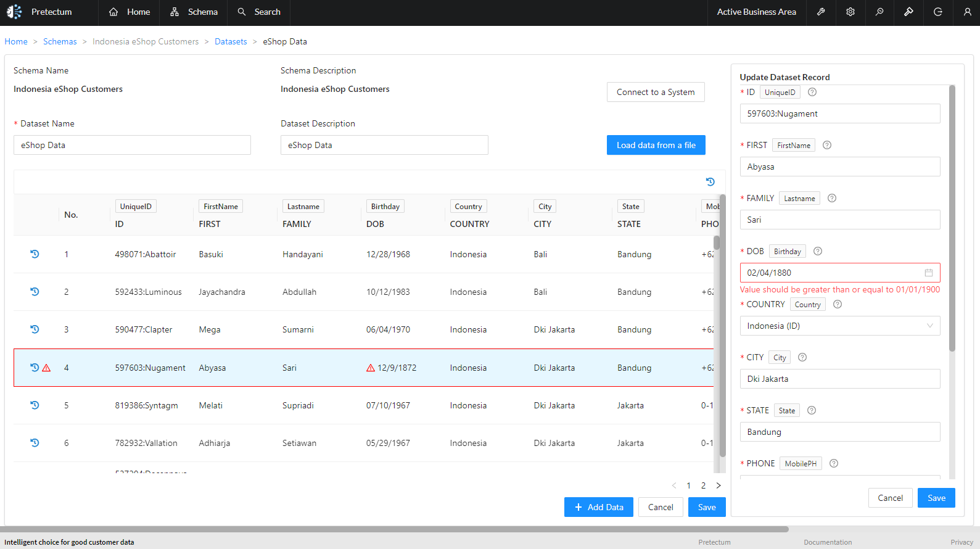
Task: Open the settings gear icon
Action: [850, 12]
